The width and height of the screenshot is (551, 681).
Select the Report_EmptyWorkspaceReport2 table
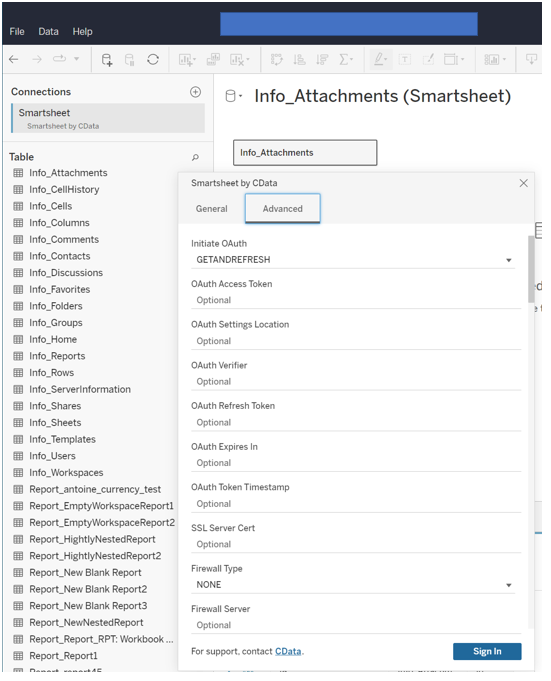click(x=102, y=522)
